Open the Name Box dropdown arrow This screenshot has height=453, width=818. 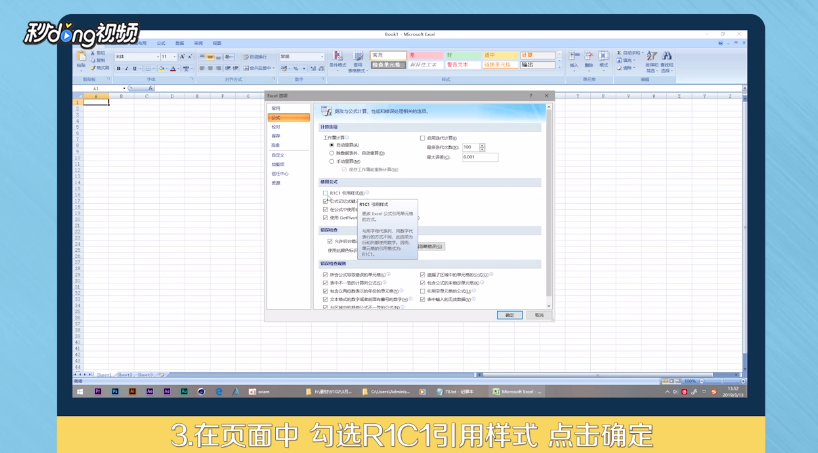[x=124, y=88]
